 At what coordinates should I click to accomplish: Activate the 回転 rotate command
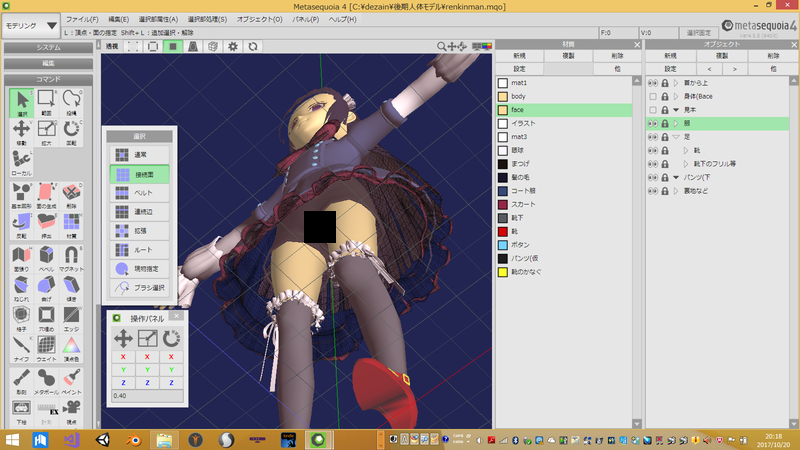pyautogui.click(x=71, y=133)
